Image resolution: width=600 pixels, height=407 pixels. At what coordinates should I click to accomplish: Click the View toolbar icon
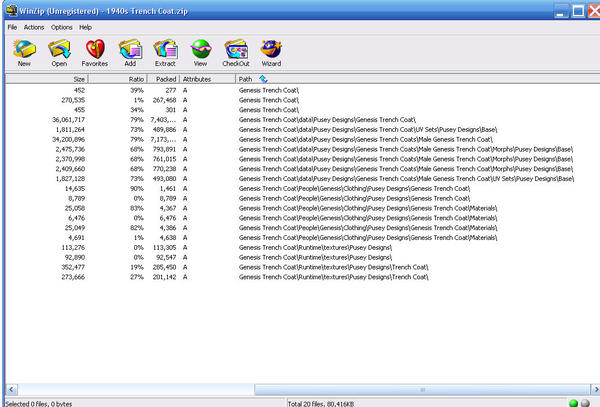point(201,53)
